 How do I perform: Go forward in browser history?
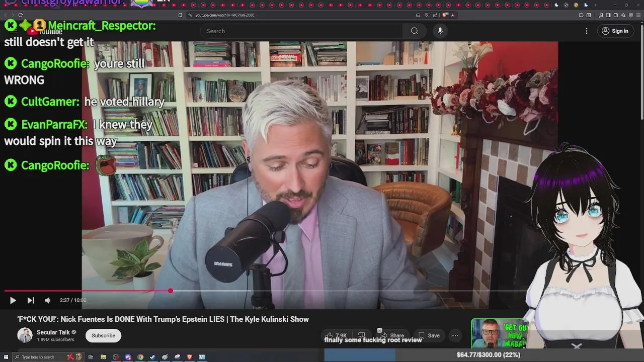tap(12, 15)
